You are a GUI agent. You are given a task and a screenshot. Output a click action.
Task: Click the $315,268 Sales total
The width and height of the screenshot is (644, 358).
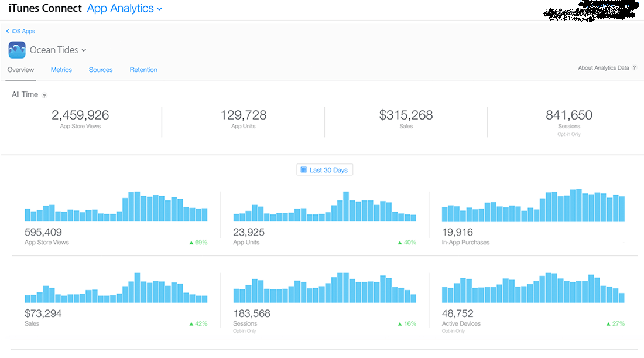pos(406,115)
